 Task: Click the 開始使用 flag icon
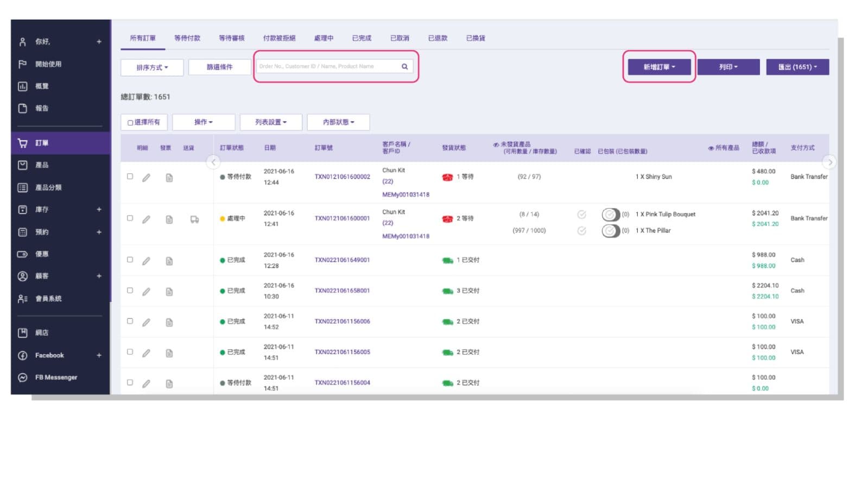click(x=22, y=64)
